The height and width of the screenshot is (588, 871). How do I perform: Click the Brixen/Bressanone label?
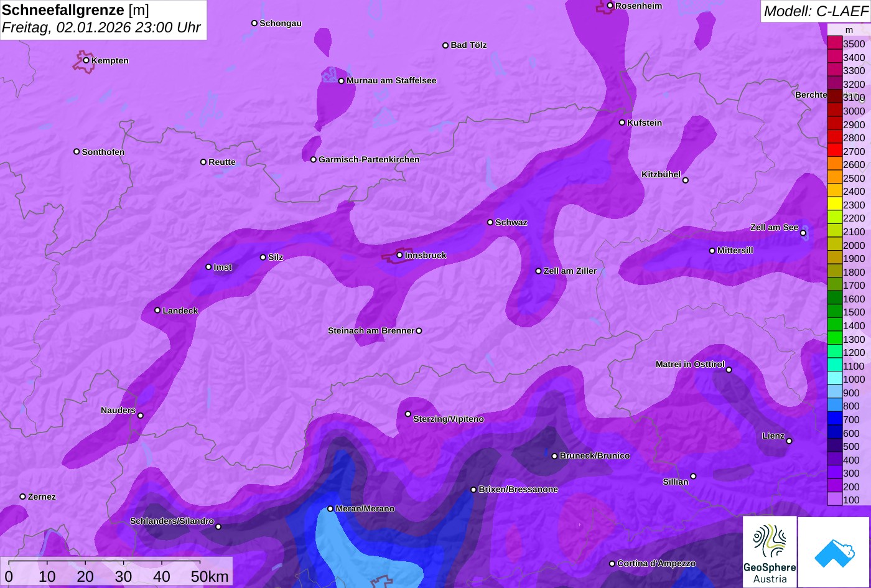point(518,490)
